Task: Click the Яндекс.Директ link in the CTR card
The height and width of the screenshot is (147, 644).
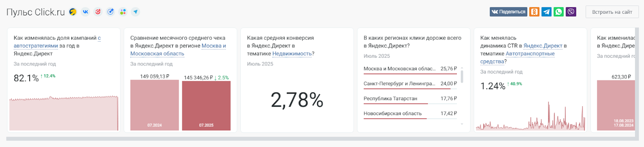Action: [x=543, y=46]
